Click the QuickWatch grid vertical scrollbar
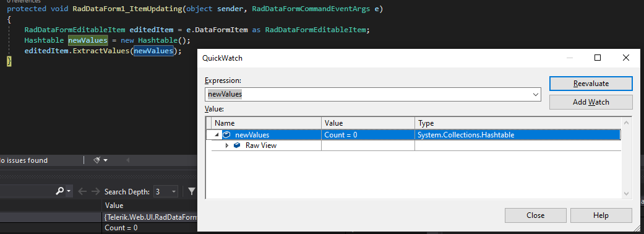Viewport: 644px width, 234px height. [626, 158]
